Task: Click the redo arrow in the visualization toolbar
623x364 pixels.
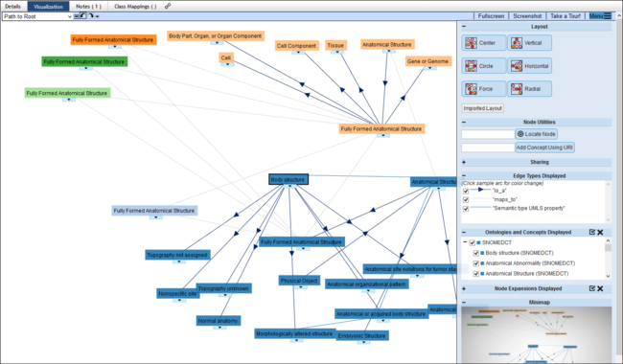Action: point(91,16)
